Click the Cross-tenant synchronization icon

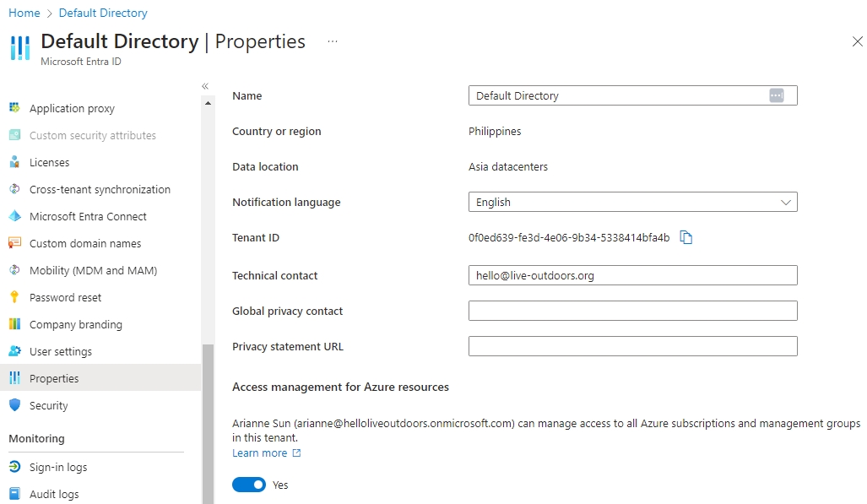pyautogui.click(x=14, y=189)
